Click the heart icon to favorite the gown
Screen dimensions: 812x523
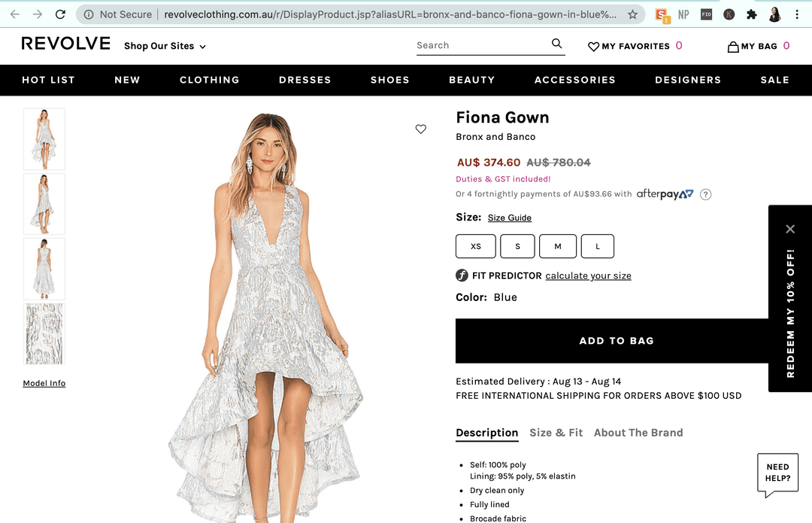pos(421,129)
